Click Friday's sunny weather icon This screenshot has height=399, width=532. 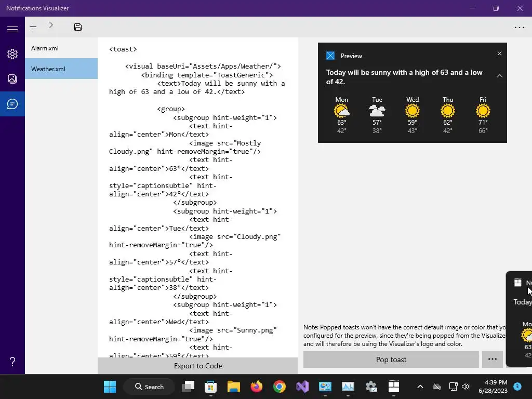[483, 111]
